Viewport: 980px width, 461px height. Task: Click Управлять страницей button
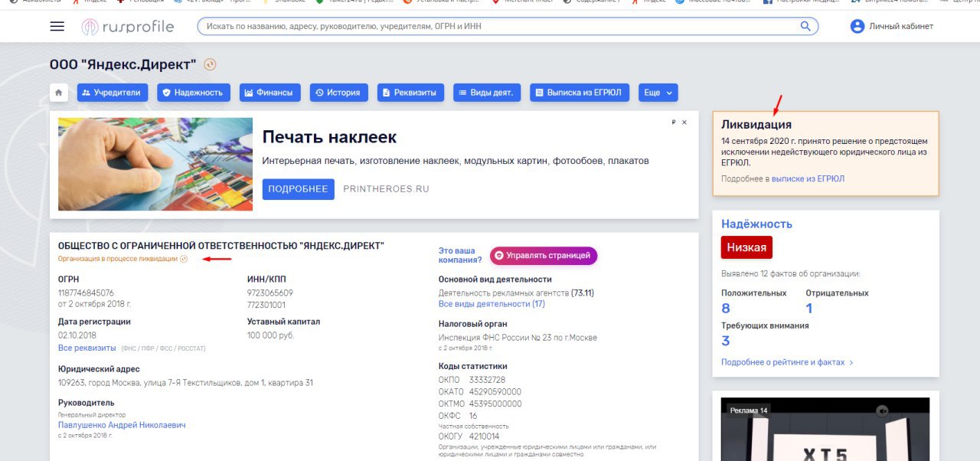tap(544, 256)
